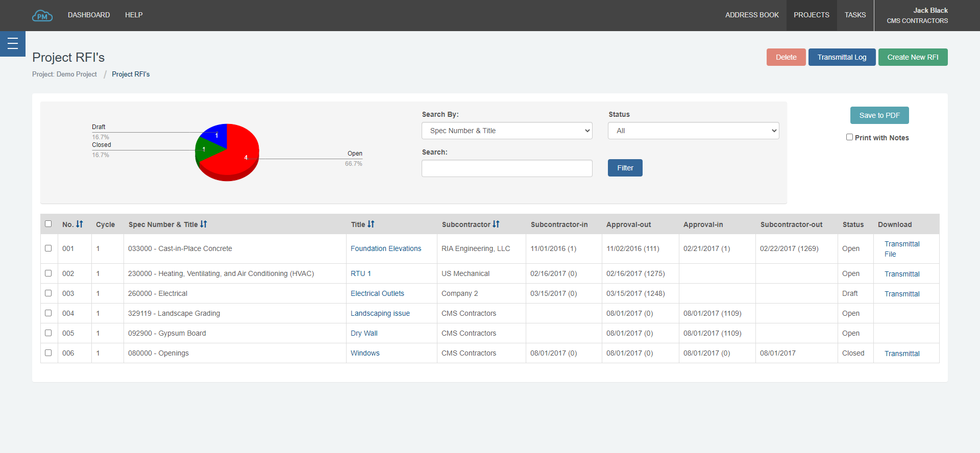The height and width of the screenshot is (453, 980).
Task: Toggle the select-all rows checkbox
Action: coord(48,223)
